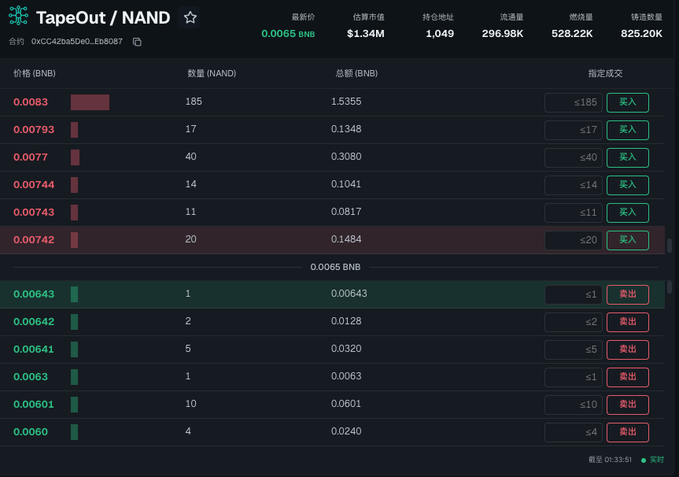Click the TapeOut logo icon
Screen dimensions: 679x477
(x=18, y=16)
